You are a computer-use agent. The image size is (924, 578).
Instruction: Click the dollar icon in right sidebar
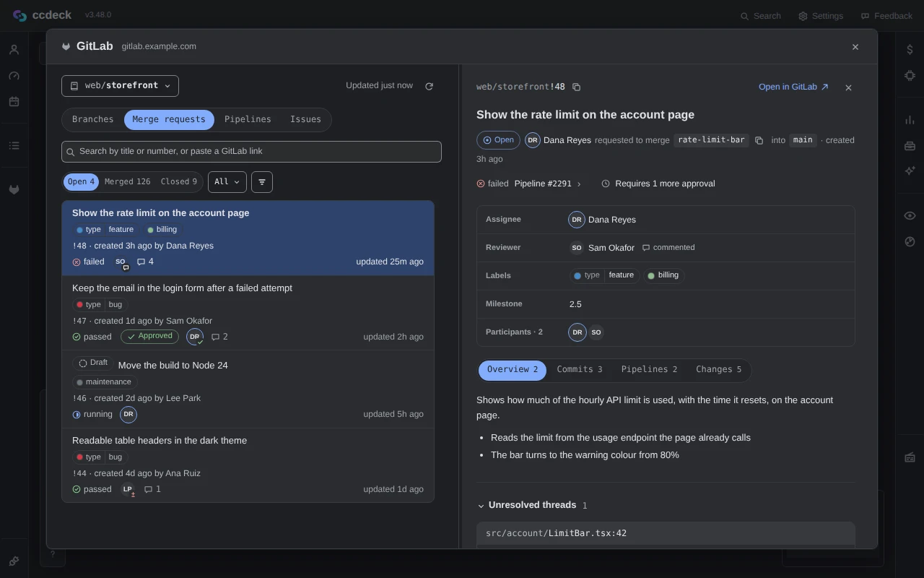click(910, 49)
